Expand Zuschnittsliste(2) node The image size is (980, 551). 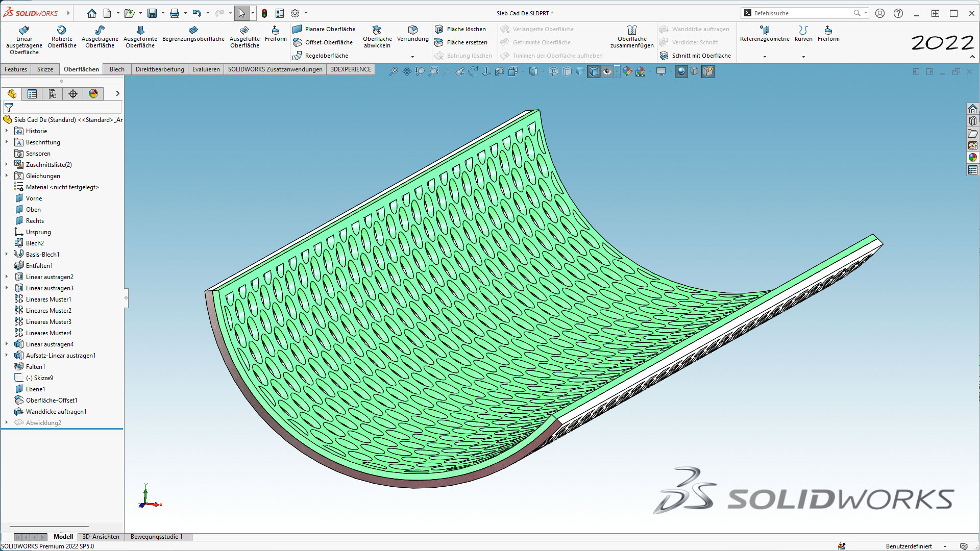tap(7, 165)
